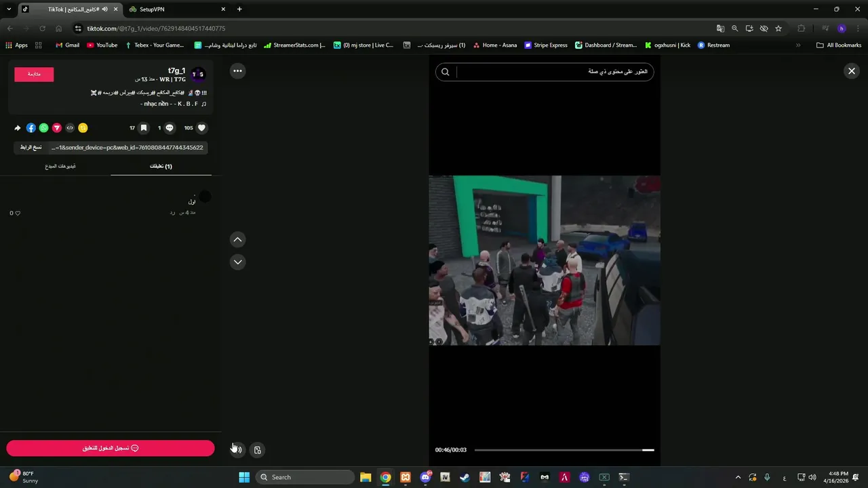Screen dimensions: 868x488
Task: Open the nhạc nền K.B.F music link
Action: click(174, 104)
